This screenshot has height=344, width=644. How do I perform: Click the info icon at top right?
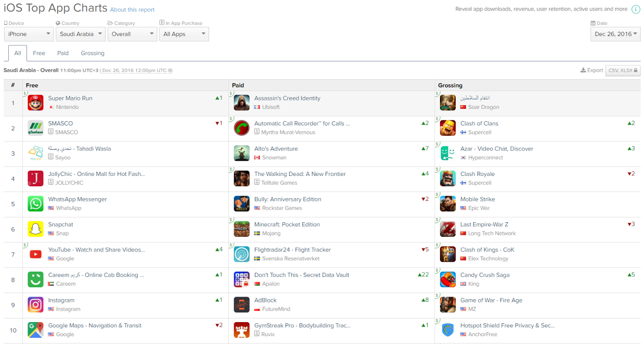point(636,9)
